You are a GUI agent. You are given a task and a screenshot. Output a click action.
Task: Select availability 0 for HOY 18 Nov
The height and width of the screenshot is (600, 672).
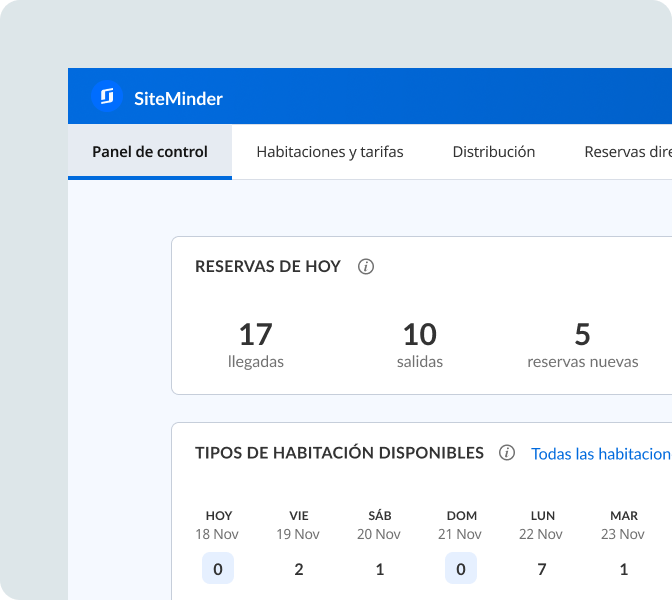(x=218, y=569)
